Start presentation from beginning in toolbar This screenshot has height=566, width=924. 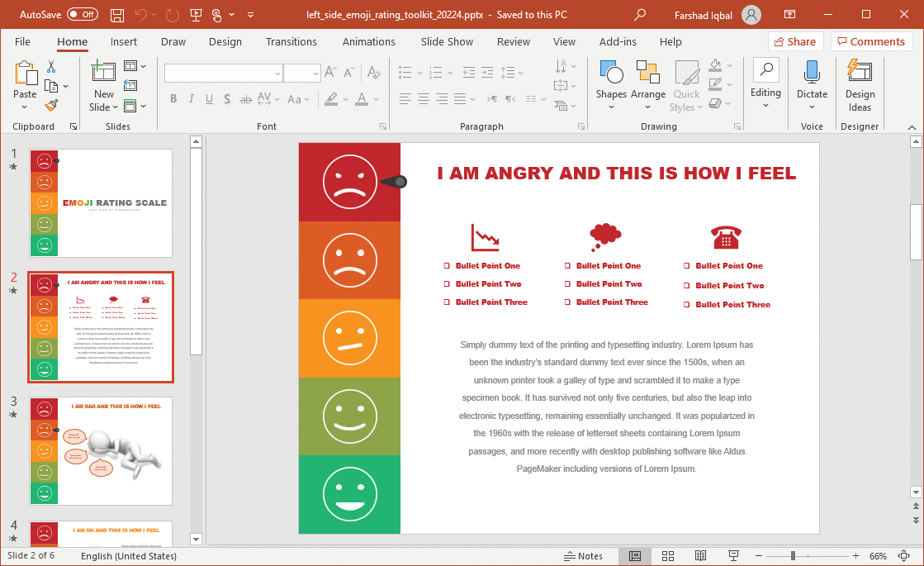click(x=194, y=15)
